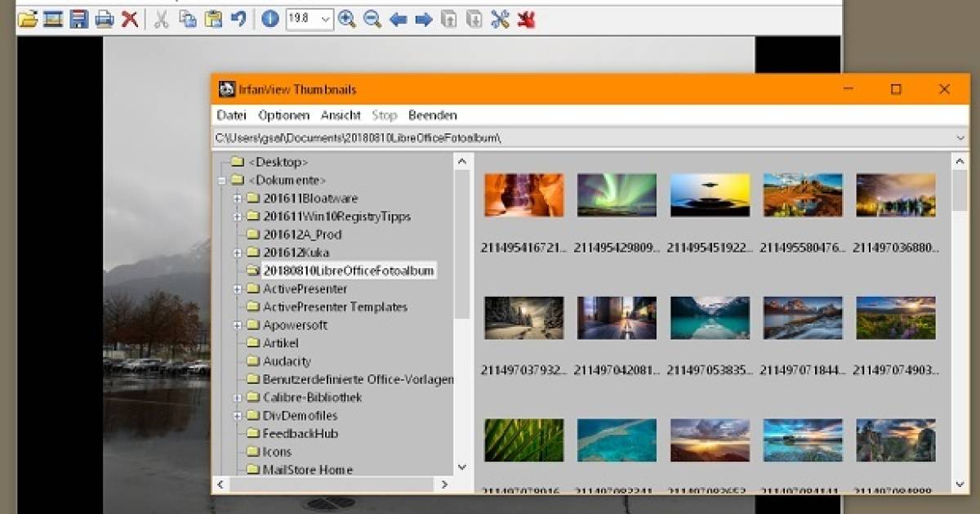Select the <Desktop> tree entry
This screenshot has height=514, width=980.
(278, 162)
